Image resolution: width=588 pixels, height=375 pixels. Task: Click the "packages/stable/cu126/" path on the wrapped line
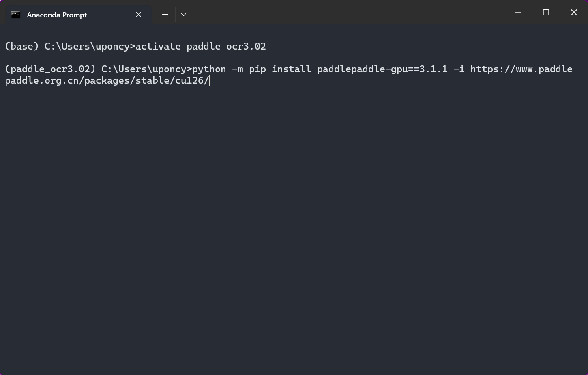(x=146, y=81)
